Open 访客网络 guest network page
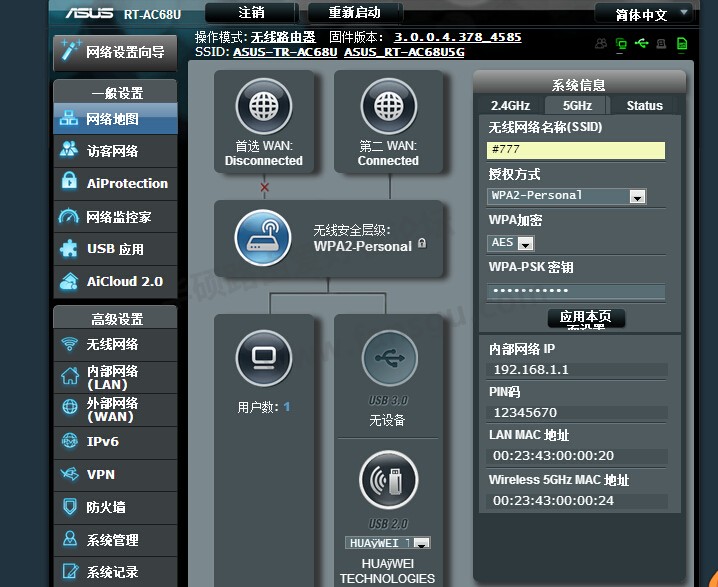 tap(115, 151)
